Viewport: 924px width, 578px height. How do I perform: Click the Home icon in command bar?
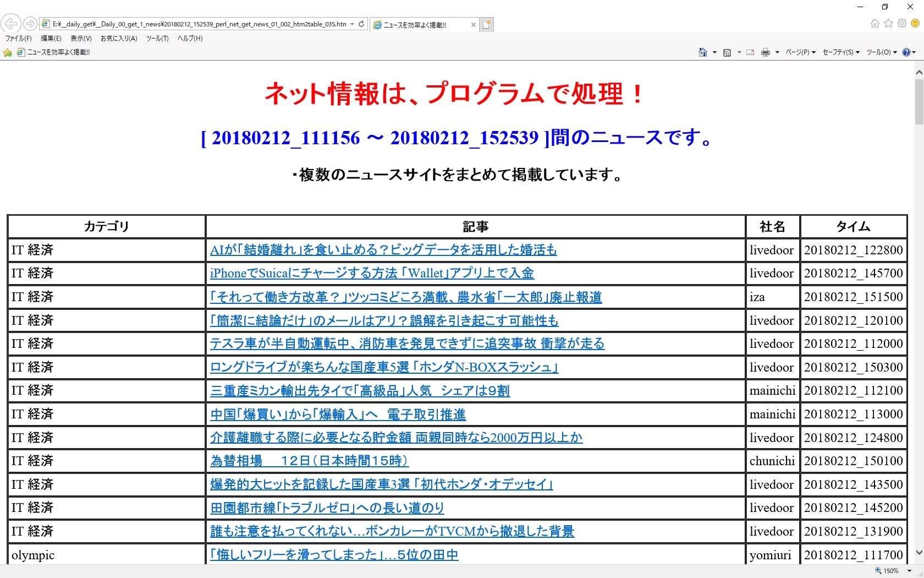click(703, 52)
